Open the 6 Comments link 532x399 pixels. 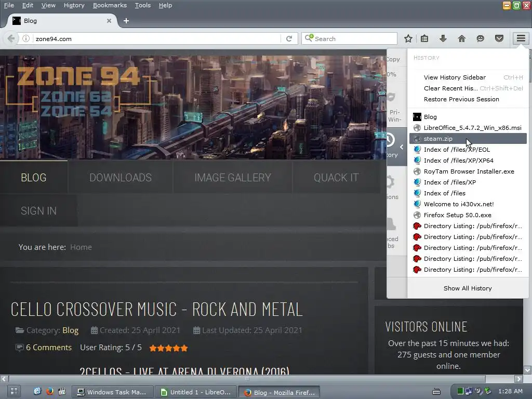click(x=48, y=348)
